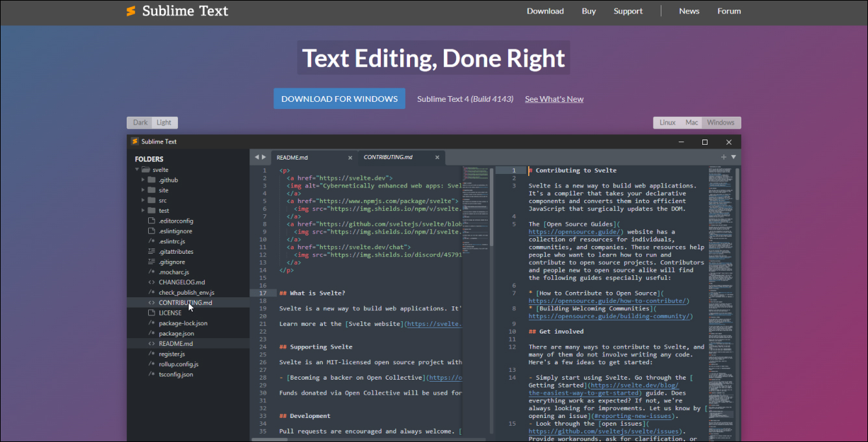
Task: Expand the test folder
Action: 144,211
